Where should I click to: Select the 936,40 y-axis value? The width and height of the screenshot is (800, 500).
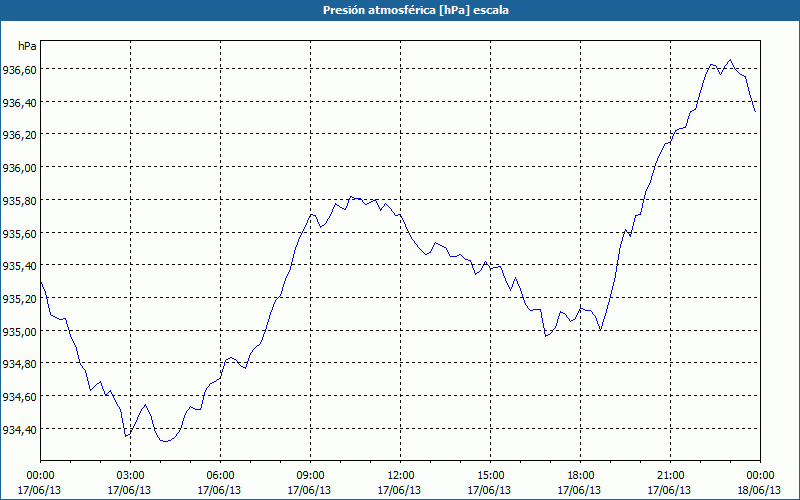[x=19, y=102]
